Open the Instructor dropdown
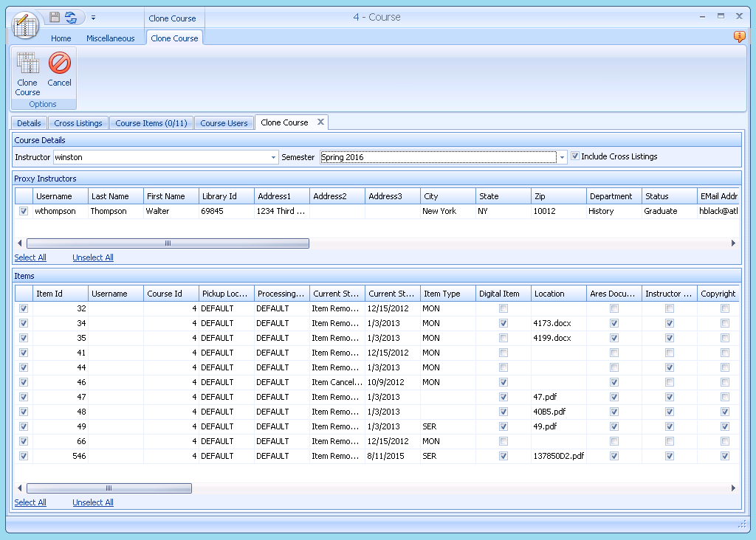The width and height of the screenshot is (756, 540). (x=272, y=156)
